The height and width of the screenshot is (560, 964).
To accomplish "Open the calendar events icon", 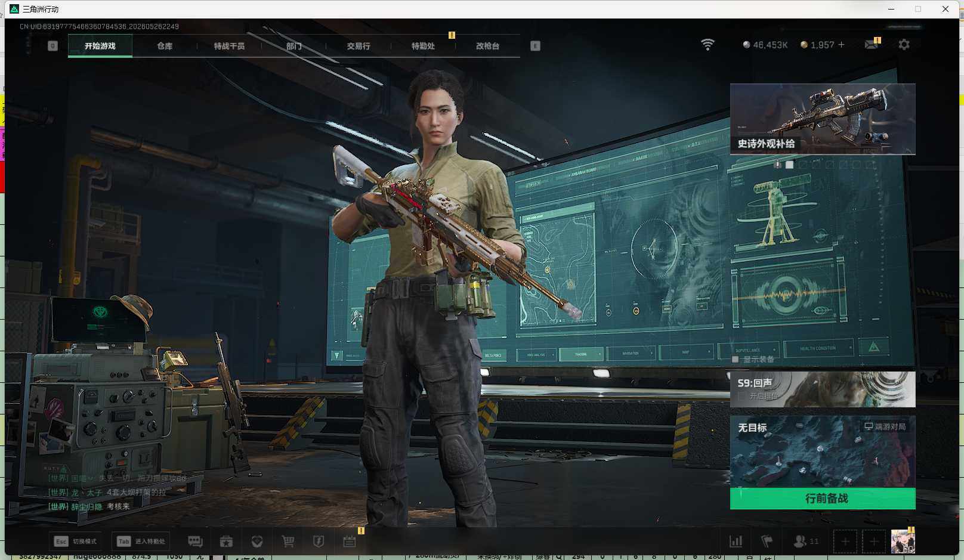I will pos(350,542).
